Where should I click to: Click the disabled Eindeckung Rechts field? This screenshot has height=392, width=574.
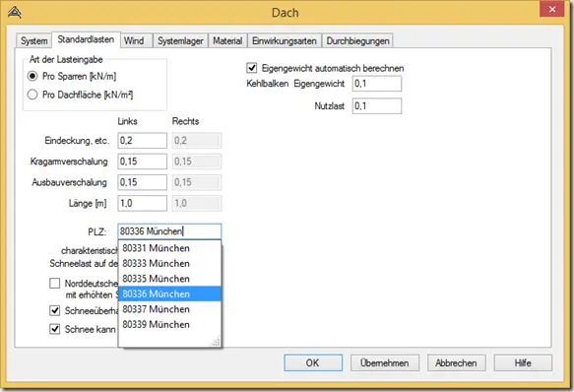tap(197, 141)
